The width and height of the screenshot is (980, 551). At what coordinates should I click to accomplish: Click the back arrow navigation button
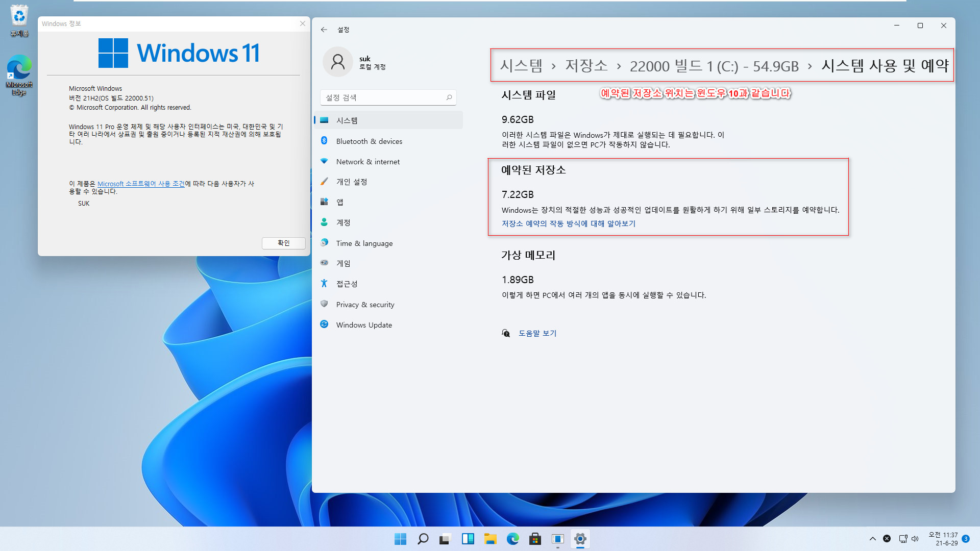tap(324, 29)
